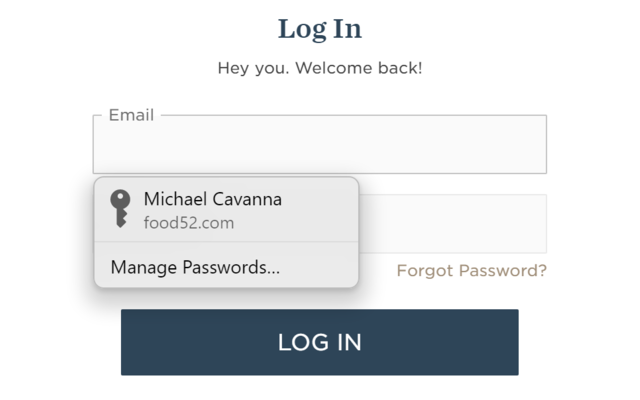Click the key icon in autofill popup
This screenshot has width=640, height=400.
pyautogui.click(x=120, y=209)
